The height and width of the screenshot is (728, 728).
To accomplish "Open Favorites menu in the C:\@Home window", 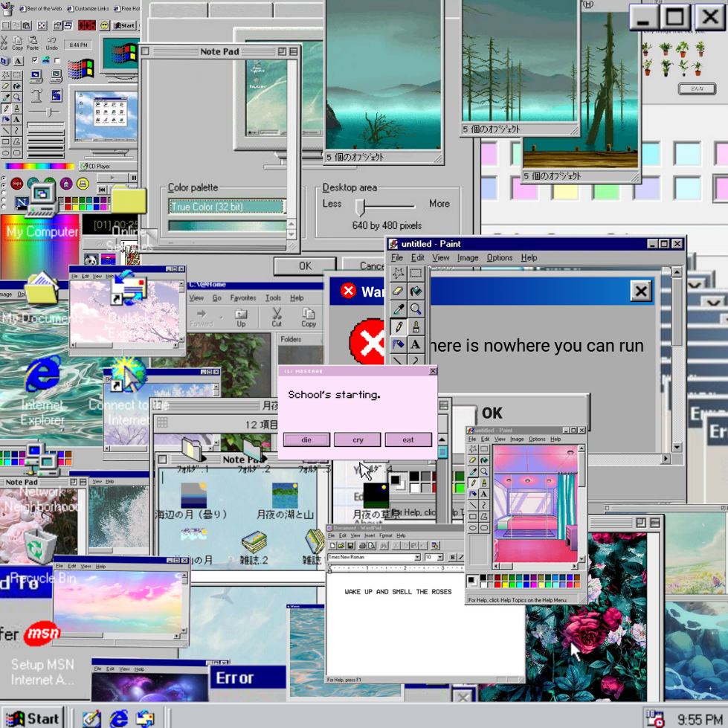I will 243,298.
